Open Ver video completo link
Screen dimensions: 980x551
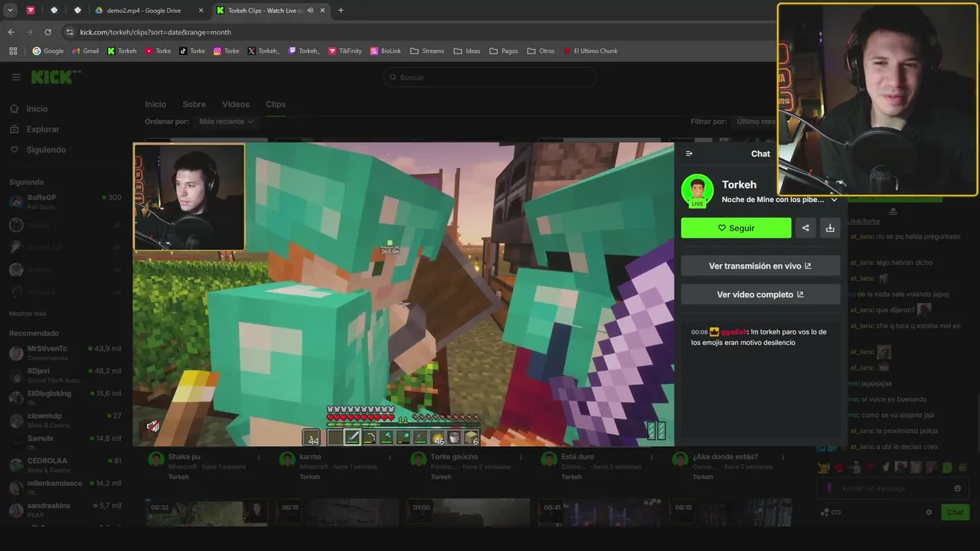click(x=760, y=295)
